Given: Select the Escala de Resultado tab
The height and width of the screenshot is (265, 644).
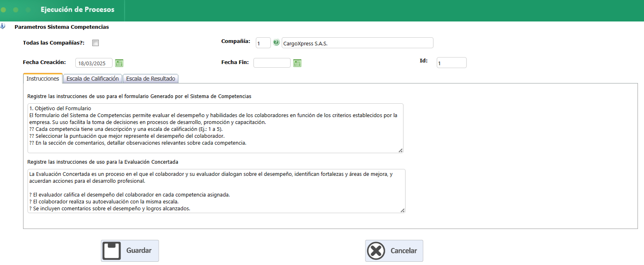Looking at the screenshot, I should click(150, 79).
